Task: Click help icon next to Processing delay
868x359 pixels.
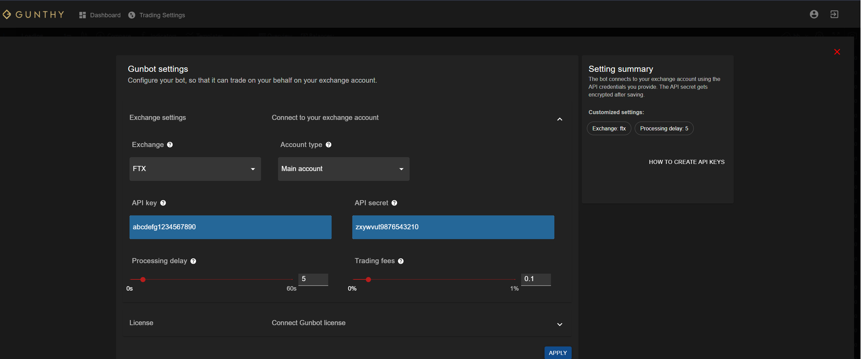Action: (x=193, y=261)
